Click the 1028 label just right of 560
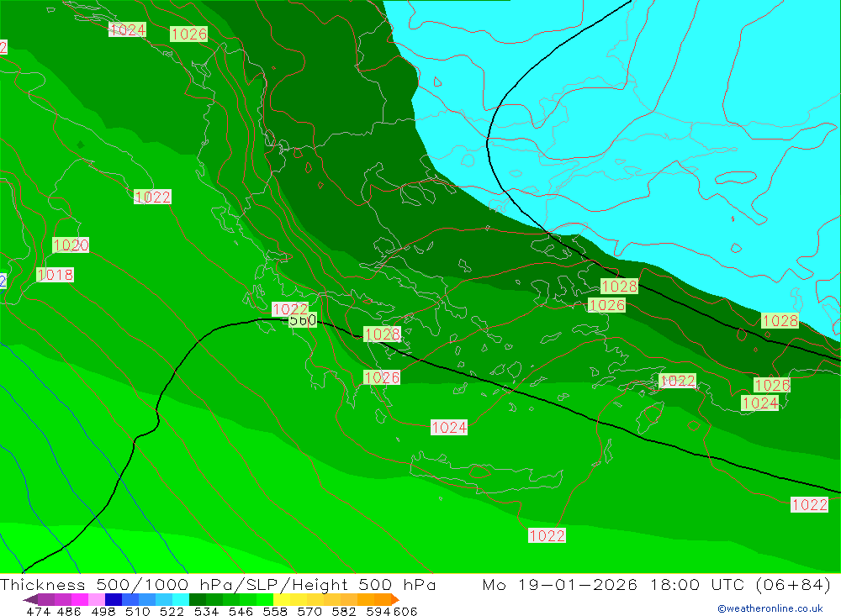This screenshot has height=616, width=841. 382,334
